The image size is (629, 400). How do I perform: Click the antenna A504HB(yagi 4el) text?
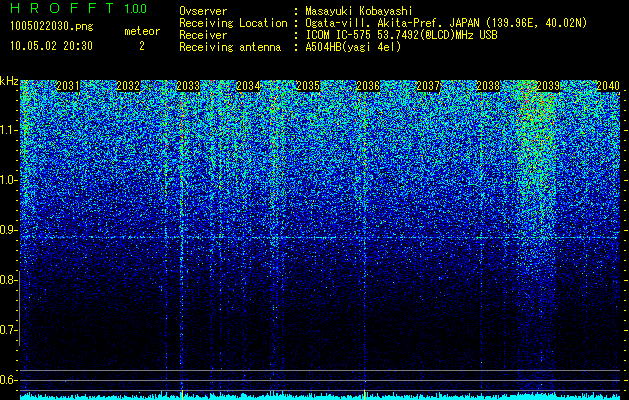353,47
